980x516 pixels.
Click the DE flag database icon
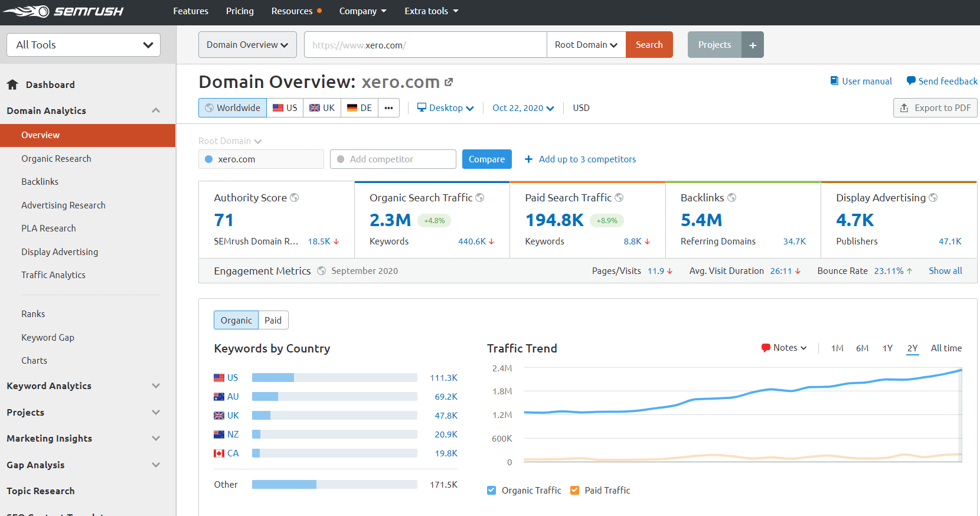pyautogui.click(x=352, y=108)
